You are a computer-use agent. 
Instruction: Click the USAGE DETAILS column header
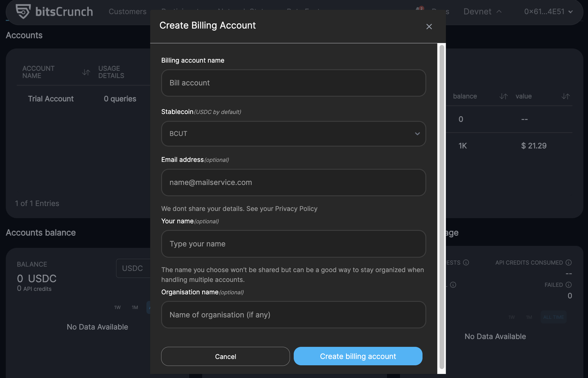click(111, 72)
